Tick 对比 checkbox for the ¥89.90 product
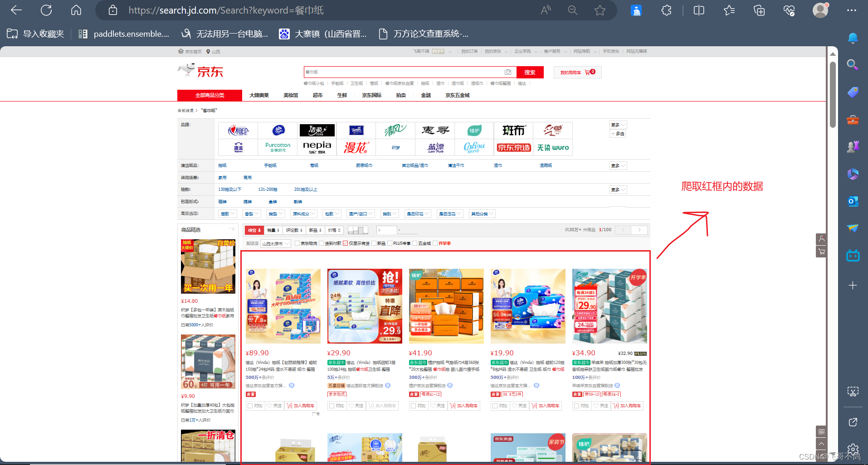Screen dimensions: 868x465 point(250,406)
